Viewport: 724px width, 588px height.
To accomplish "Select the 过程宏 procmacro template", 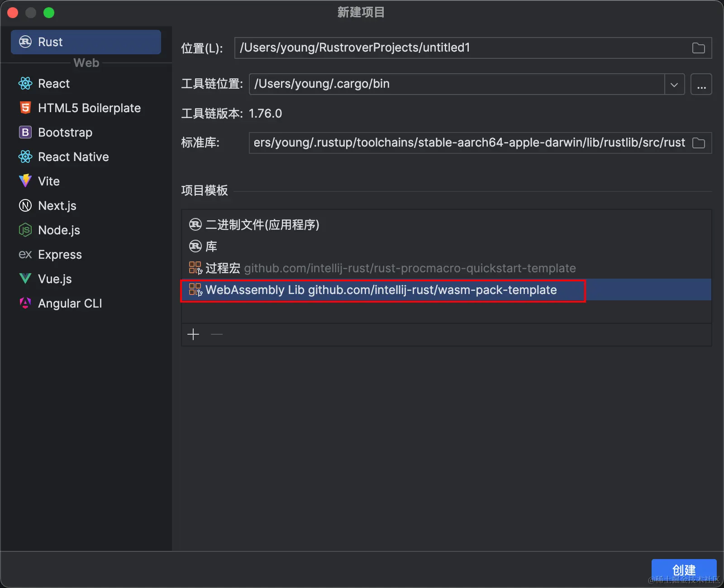I will [446, 268].
